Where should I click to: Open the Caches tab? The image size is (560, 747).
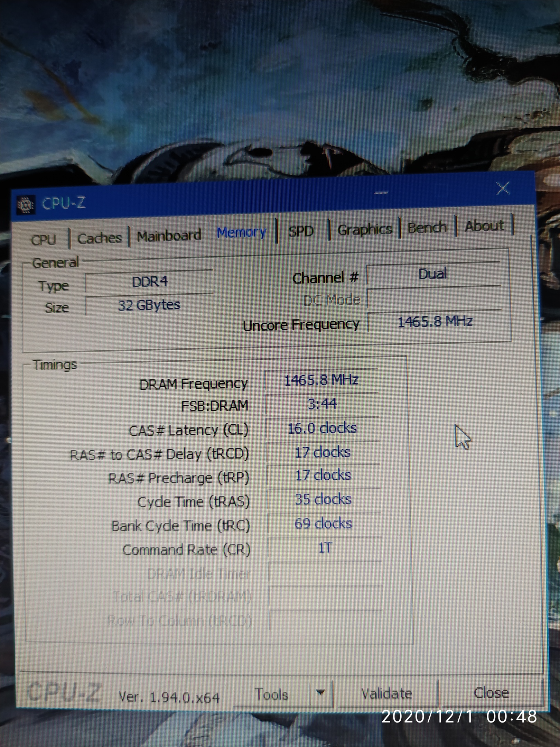point(100,238)
